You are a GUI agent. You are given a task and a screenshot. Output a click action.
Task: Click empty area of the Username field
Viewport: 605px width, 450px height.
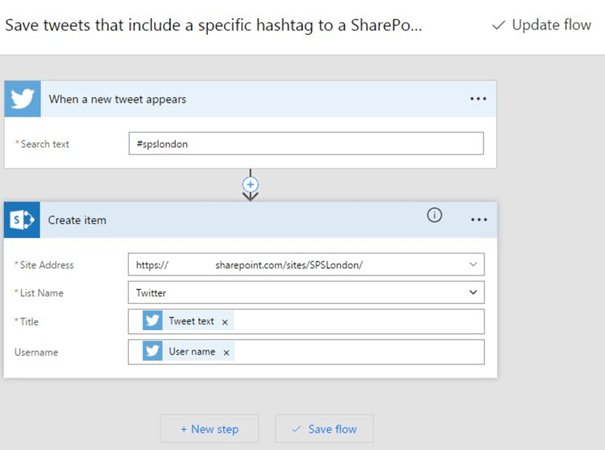click(x=360, y=353)
